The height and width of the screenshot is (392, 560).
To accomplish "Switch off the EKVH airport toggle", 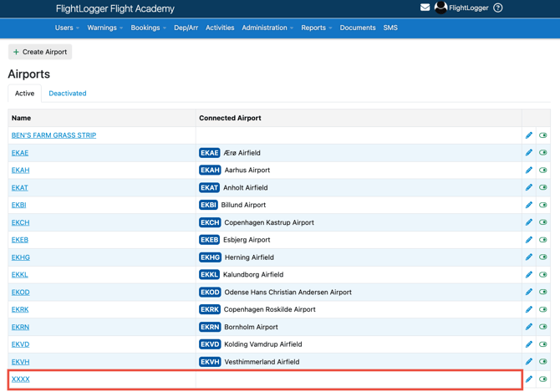I will (543, 362).
